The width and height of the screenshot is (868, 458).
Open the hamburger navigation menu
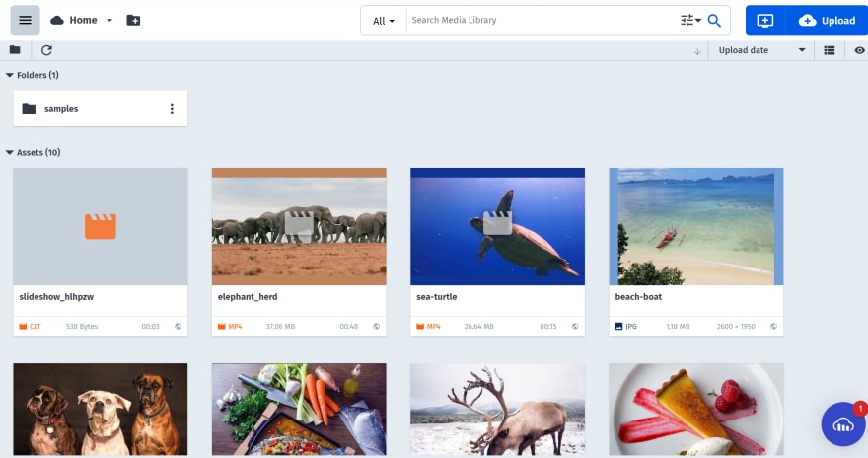point(25,20)
